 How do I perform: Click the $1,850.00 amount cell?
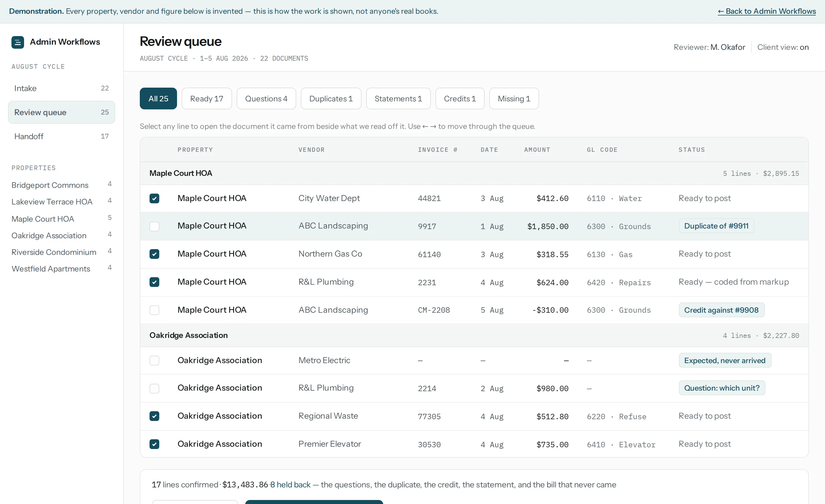(x=548, y=227)
